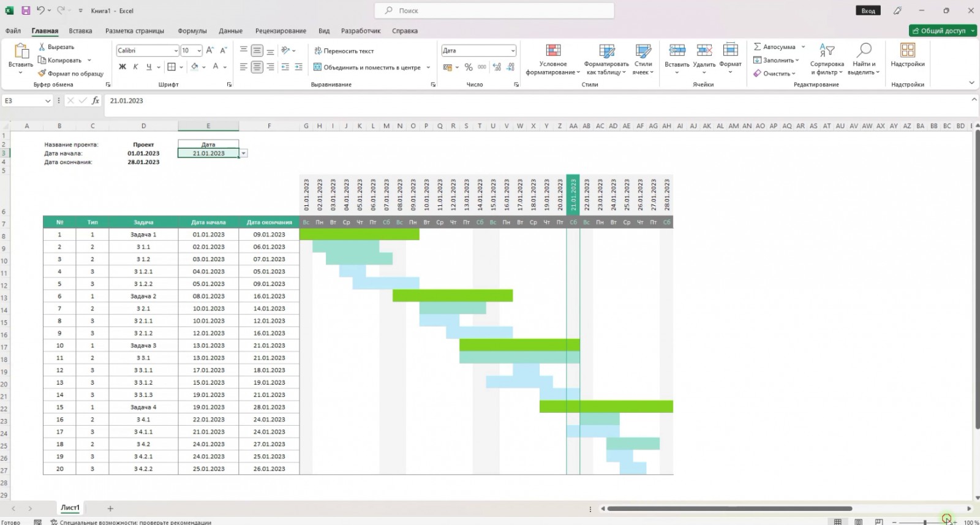Click Объединить и поместить в центре

(366, 67)
